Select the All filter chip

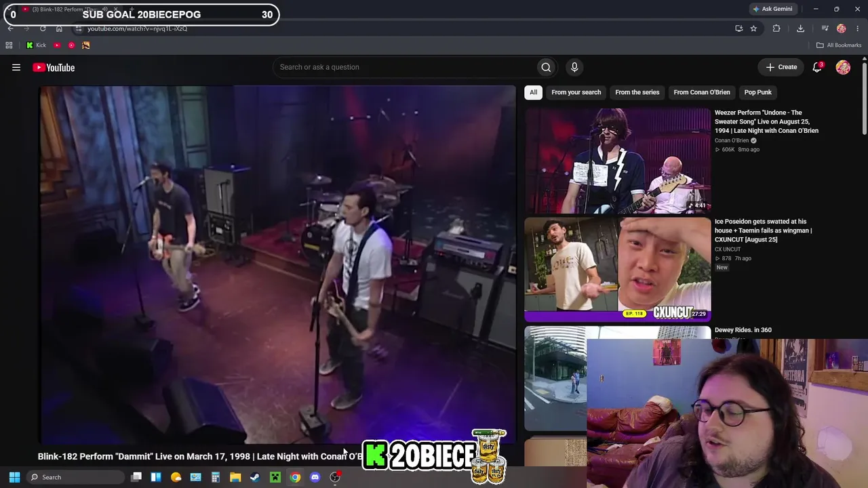coord(534,92)
